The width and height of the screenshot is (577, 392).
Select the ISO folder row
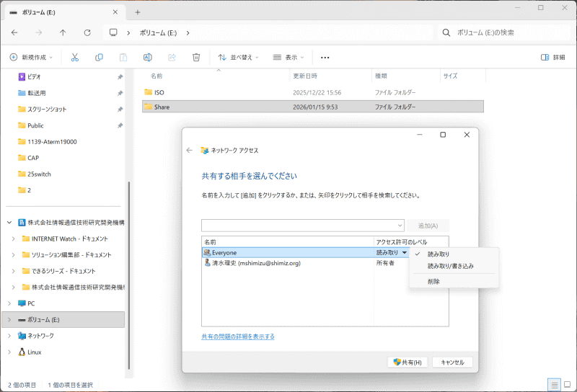point(313,92)
